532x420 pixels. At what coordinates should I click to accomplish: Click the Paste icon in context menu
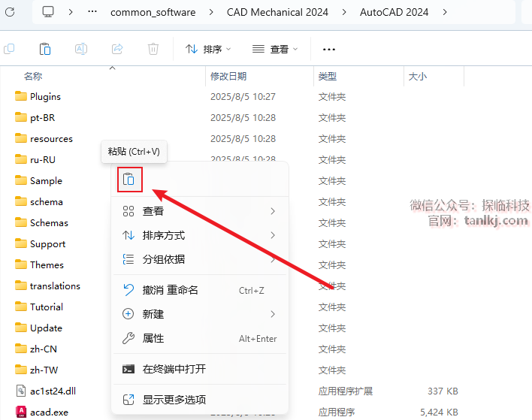tap(128, 179)
